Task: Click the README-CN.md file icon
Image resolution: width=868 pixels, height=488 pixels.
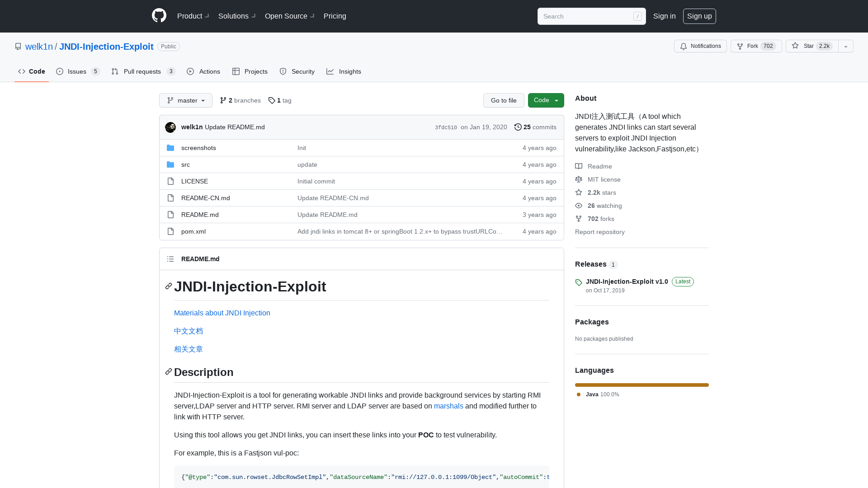Action: pyautogui.click(x=170, y=198)
